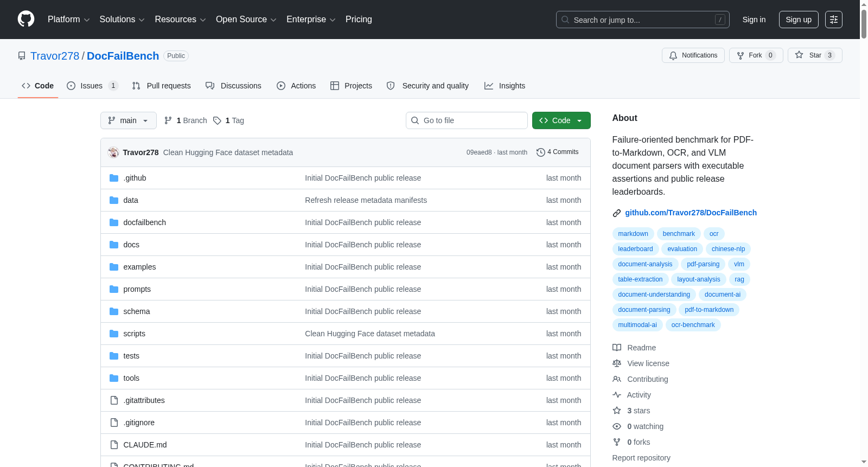Expand the Platform menu
The image size is (868, 467).
(x=69, y=20)
